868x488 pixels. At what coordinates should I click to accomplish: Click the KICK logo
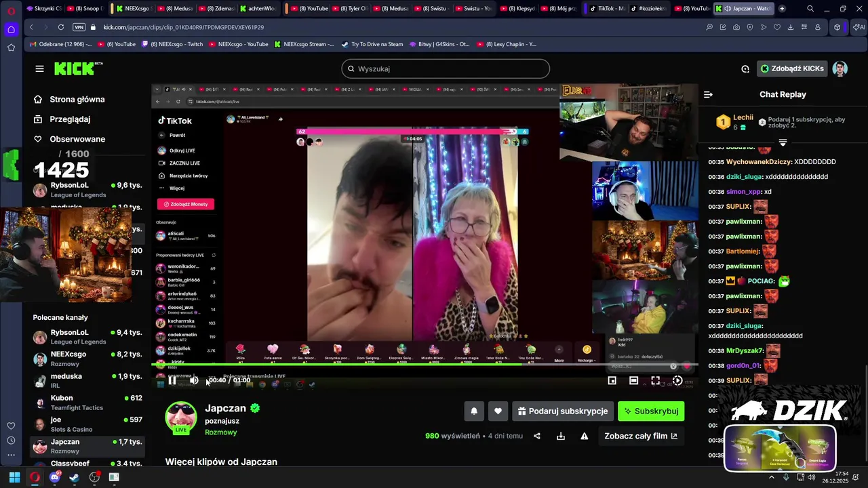click(79, 68)
